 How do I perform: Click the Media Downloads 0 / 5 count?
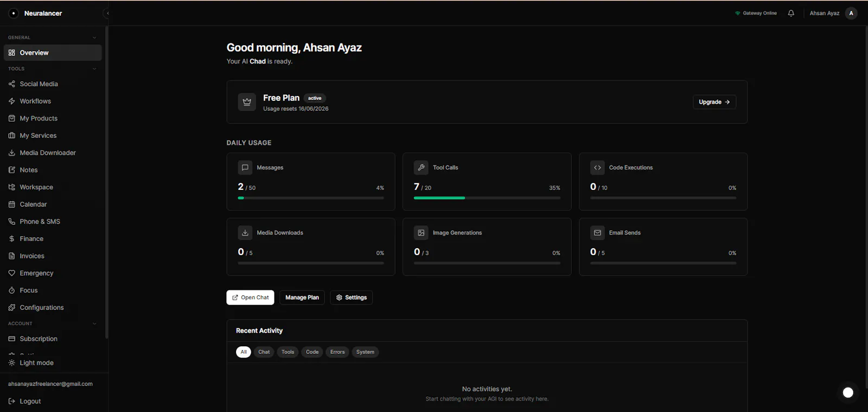(x=245, y=252)
